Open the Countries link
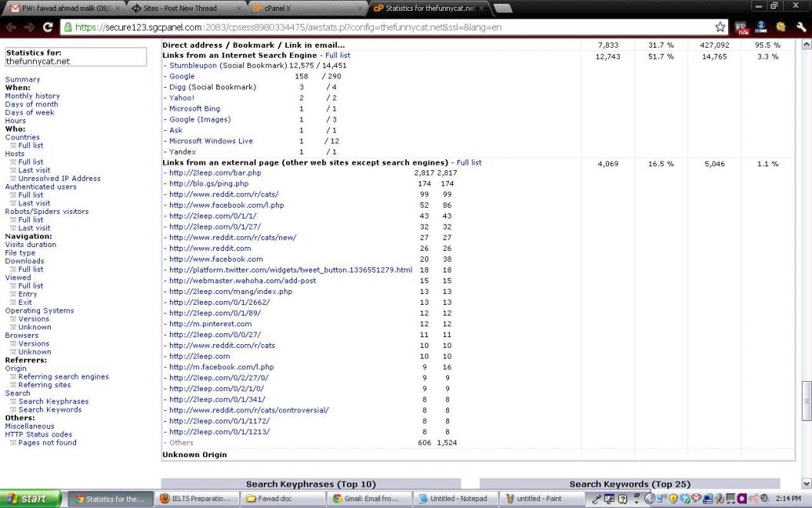812x508 pixels. 22,137
